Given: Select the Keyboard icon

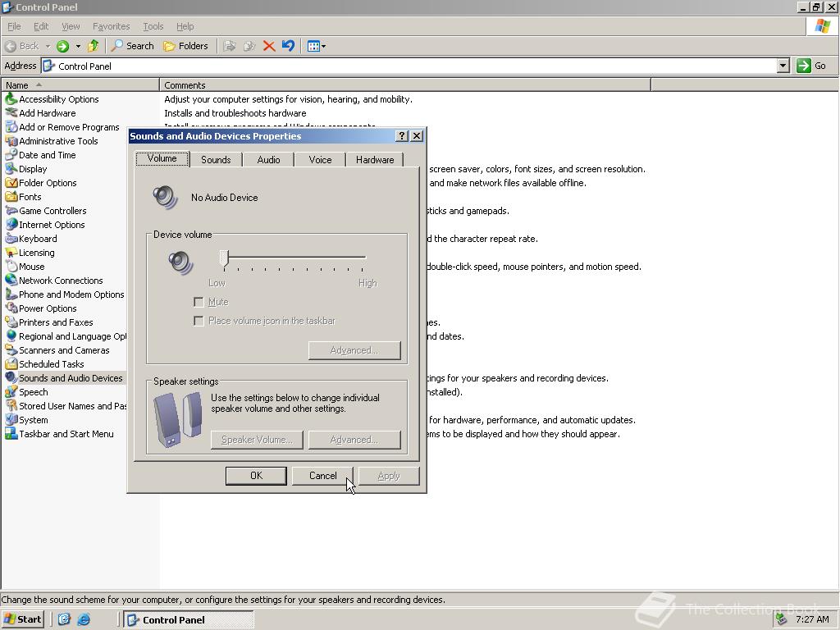Looking at the screenshot, I should point(11,239).
